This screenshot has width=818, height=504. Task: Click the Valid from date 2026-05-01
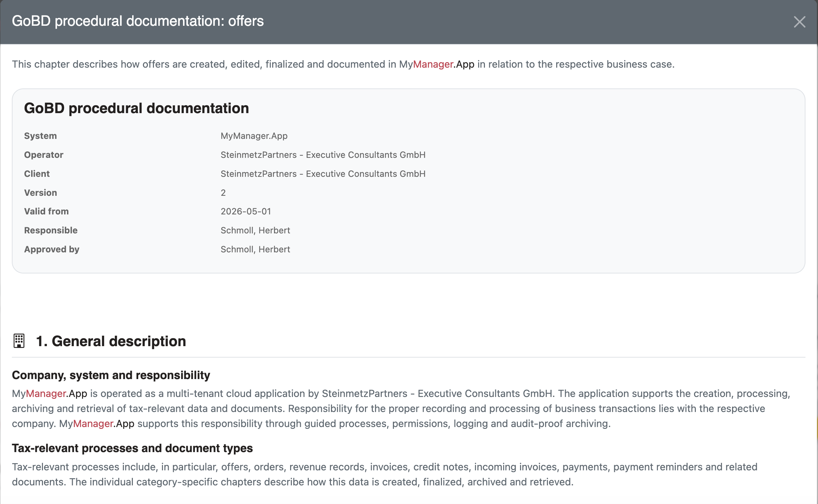(x=246, y=211)
